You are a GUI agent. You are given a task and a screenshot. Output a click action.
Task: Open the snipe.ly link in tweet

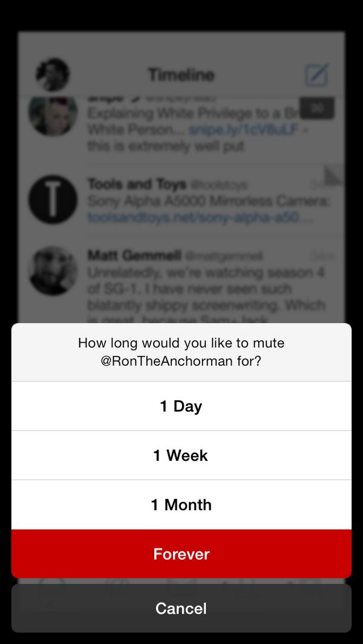pyautogui.click(x=243, y=130)
